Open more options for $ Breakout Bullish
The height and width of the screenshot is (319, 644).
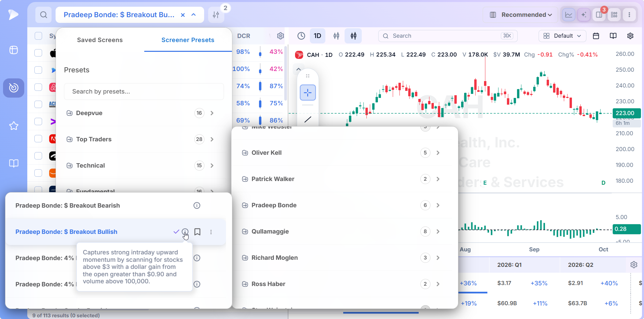coord(211,232)
